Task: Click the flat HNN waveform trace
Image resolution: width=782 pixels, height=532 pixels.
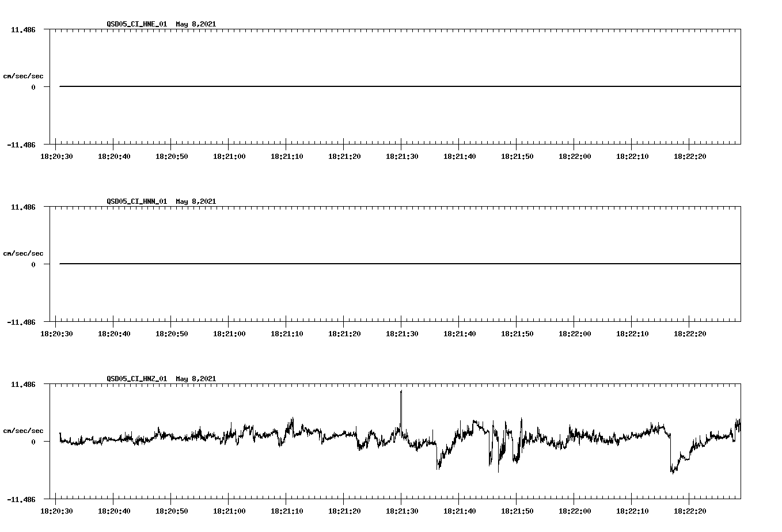Action: coord(346,263)
